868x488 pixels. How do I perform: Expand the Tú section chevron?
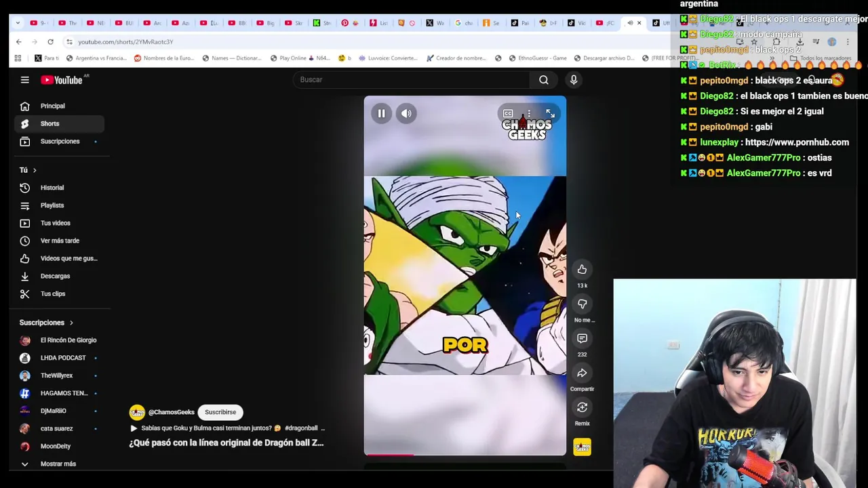(35, 170)
